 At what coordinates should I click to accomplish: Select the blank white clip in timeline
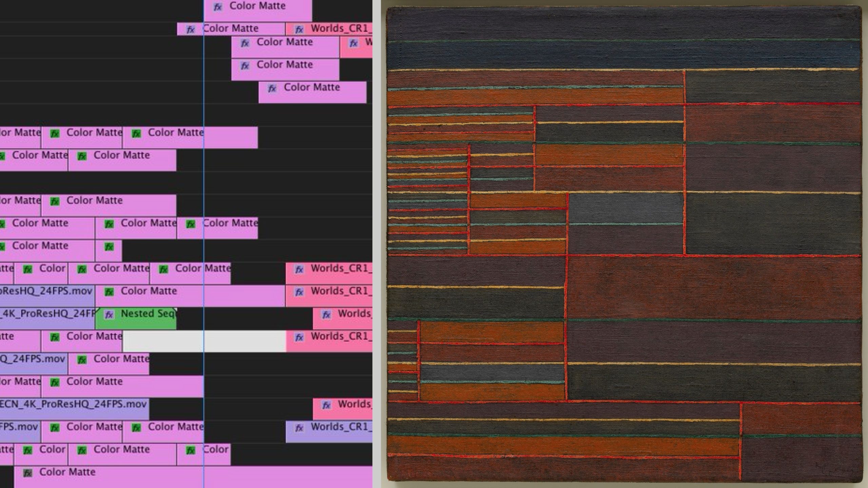tap(204, 341)
